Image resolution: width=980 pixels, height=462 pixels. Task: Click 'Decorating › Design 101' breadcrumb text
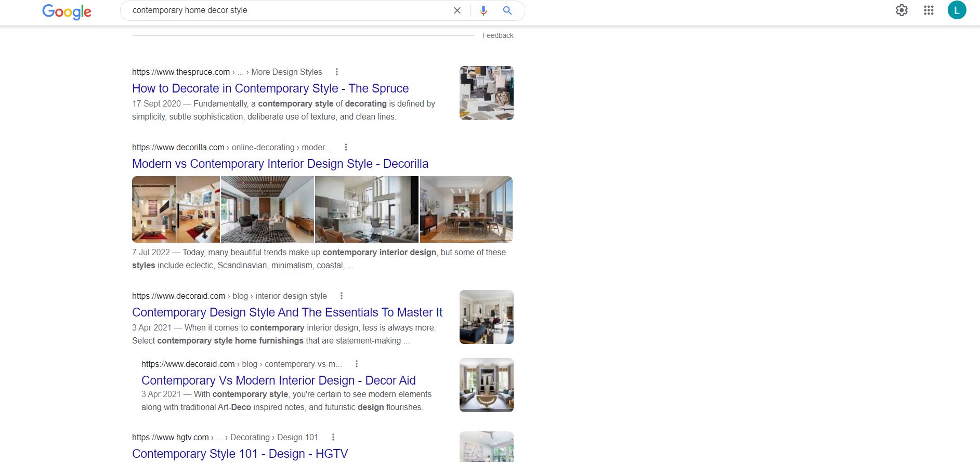click(274, 437)
